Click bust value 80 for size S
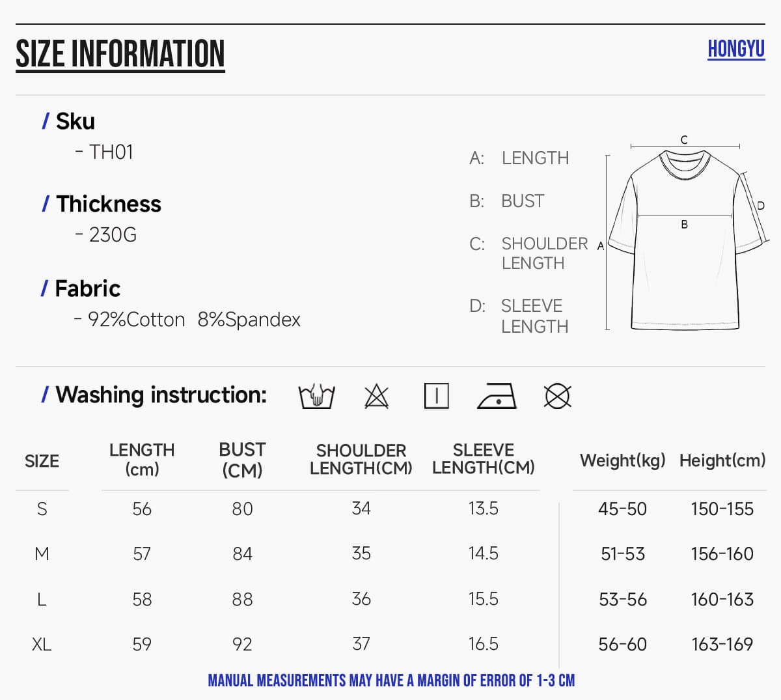This screenshot has height=700, width=781. pos(242,509)
